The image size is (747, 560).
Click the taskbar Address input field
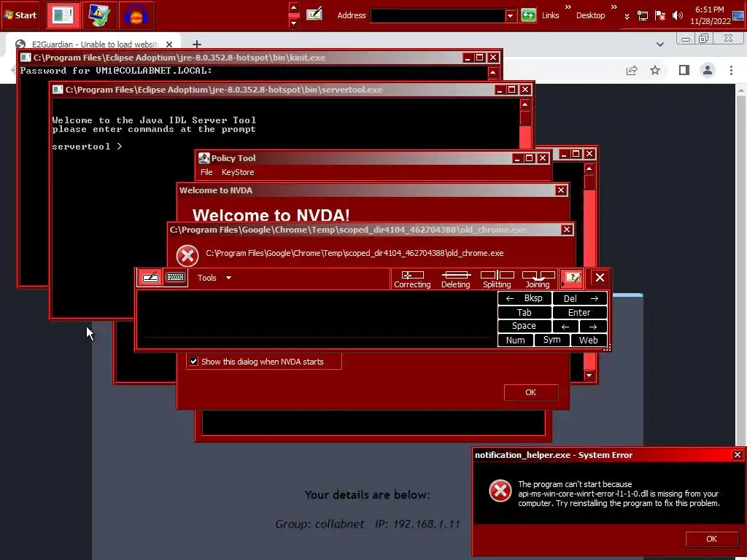point(438,15)
